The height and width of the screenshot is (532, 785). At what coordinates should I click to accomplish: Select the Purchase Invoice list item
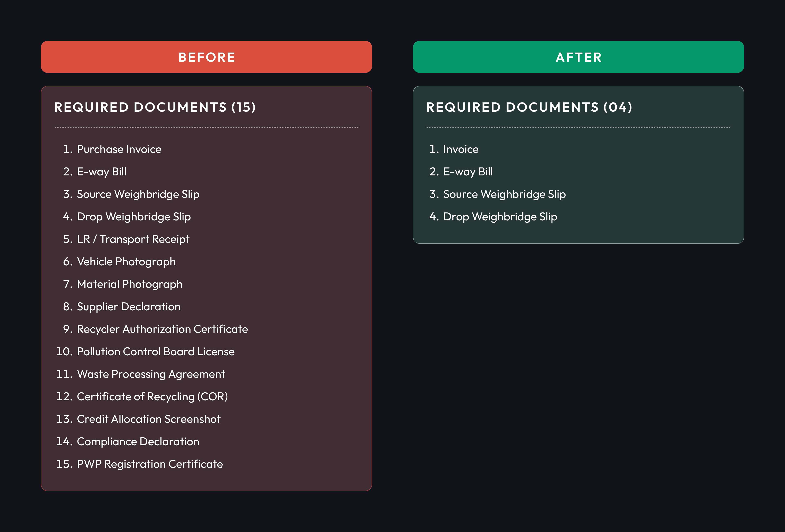coord(119,149)
